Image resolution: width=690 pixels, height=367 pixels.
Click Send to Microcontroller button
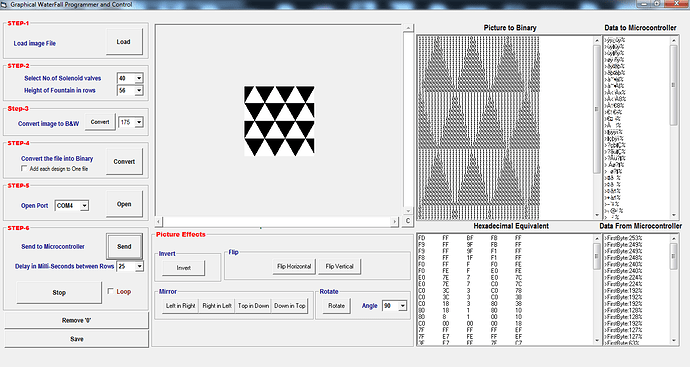click(124, 246)
